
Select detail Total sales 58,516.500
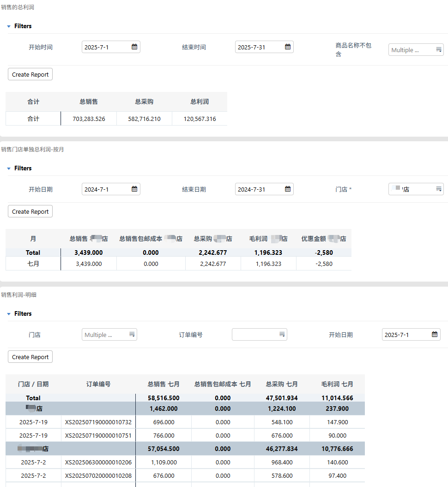pos(164,398)
